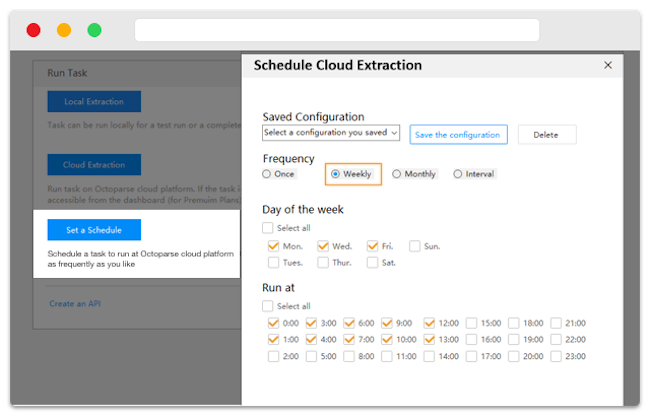Open the saved configuration dropdown
This screenshot has width=650, height=416.
point(331,132)
